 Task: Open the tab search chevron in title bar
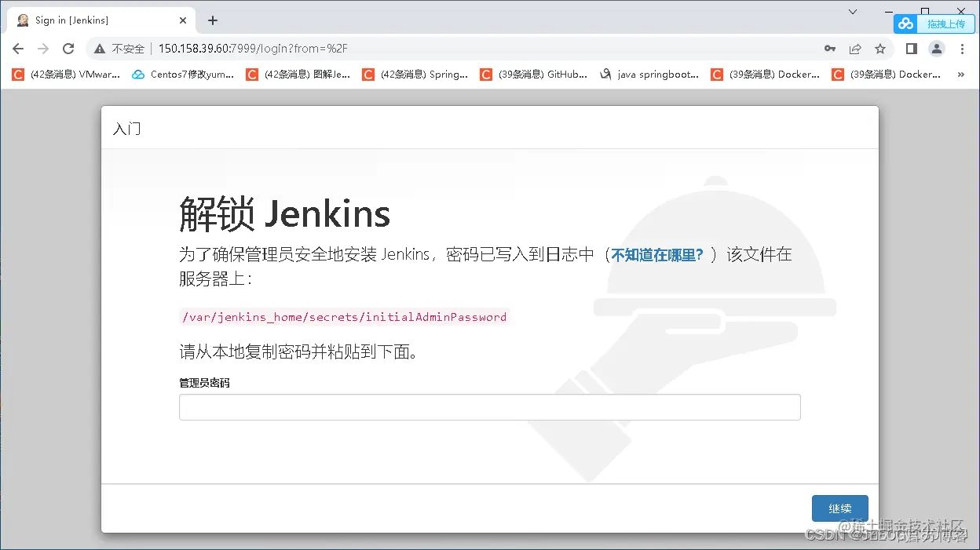[854, 12]
